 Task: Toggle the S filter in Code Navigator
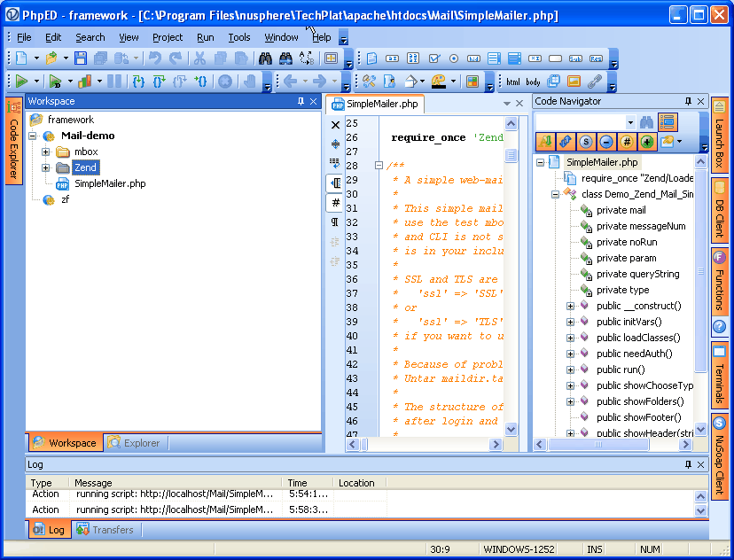586,141
